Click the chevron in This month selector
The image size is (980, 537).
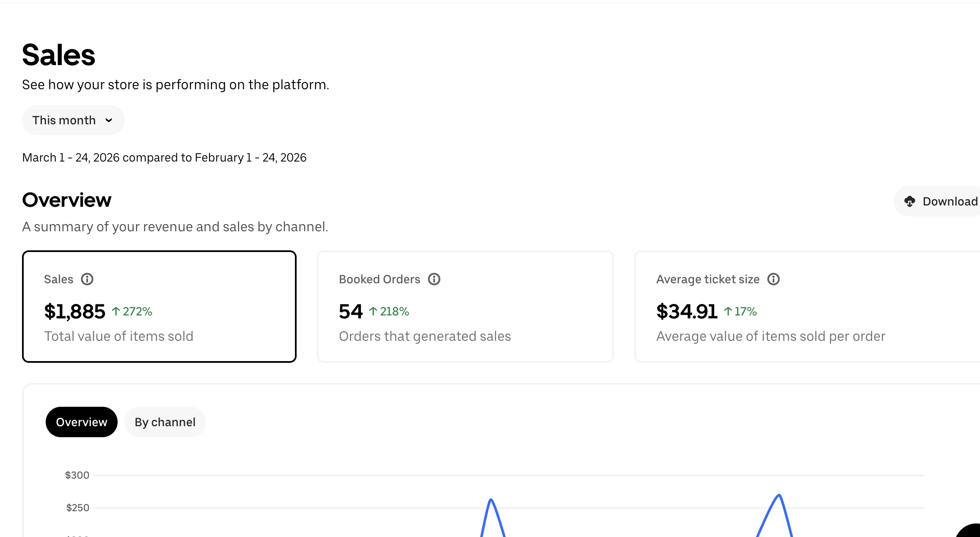point(109,121)
